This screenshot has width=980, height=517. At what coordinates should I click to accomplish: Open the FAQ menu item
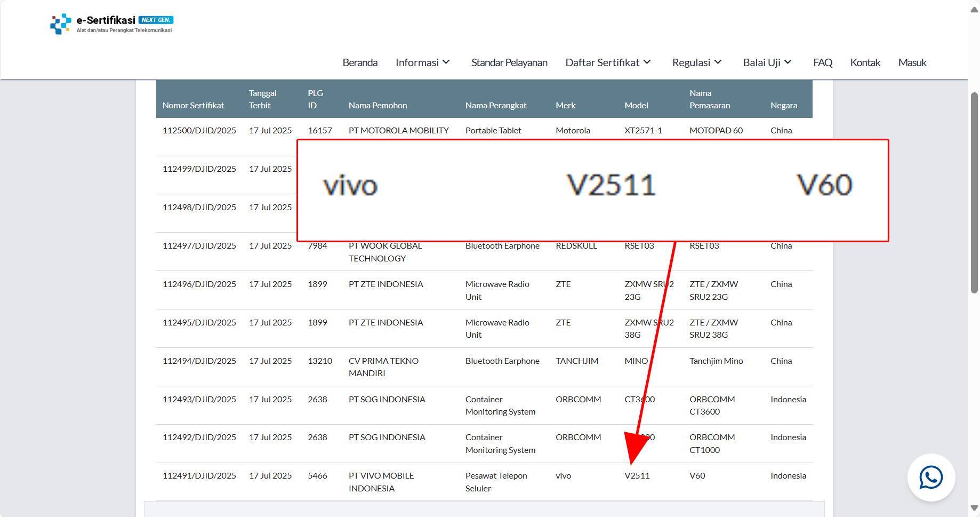pyautogui.click(x=823, y=62)
